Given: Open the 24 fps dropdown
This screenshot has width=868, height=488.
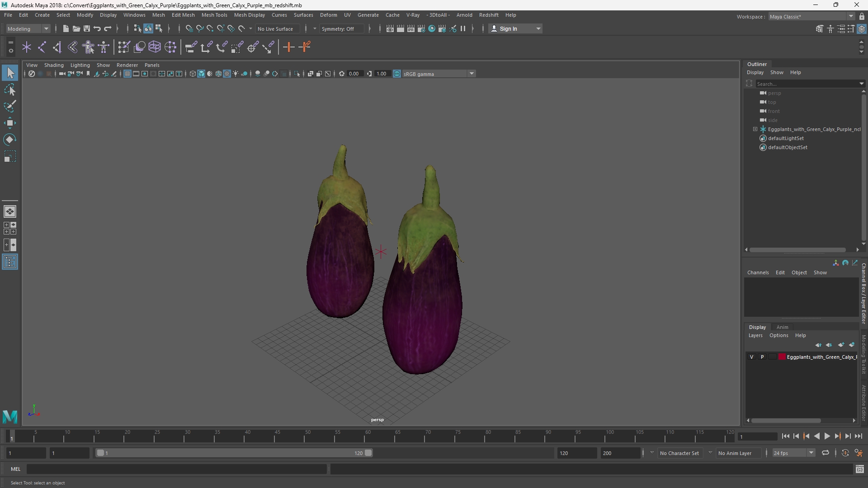Looking at the screenshot, I should 793,453.
